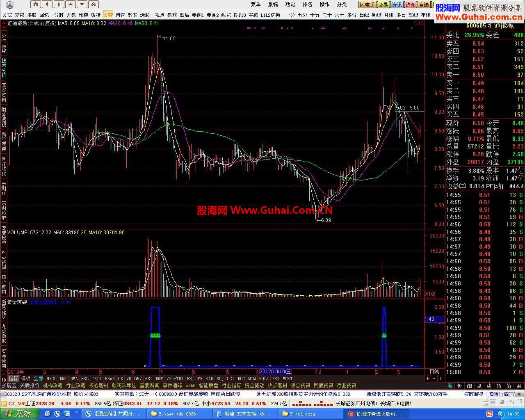Screen dimensions: 525x420
Task: Click the 图F10 toolbar item
Action: click(240, 15)
